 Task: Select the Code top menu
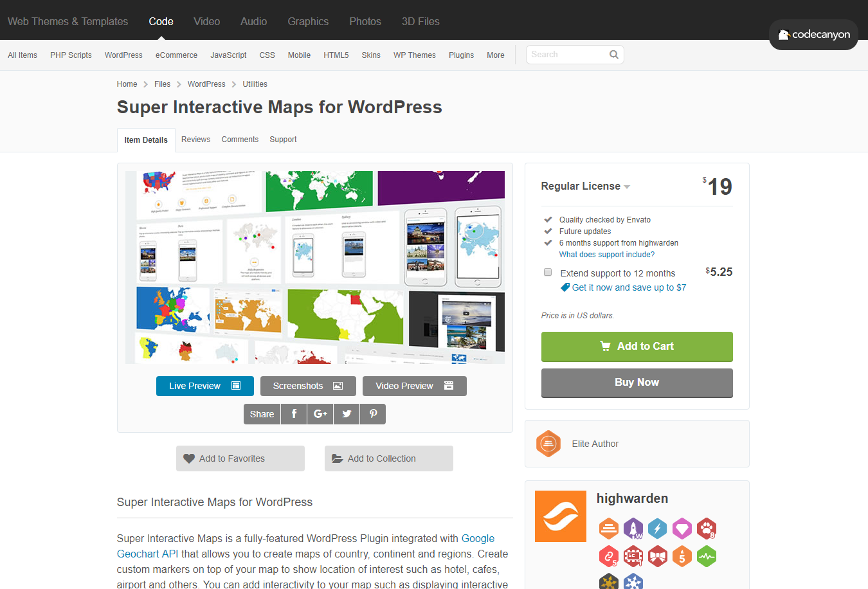point(161,21)
